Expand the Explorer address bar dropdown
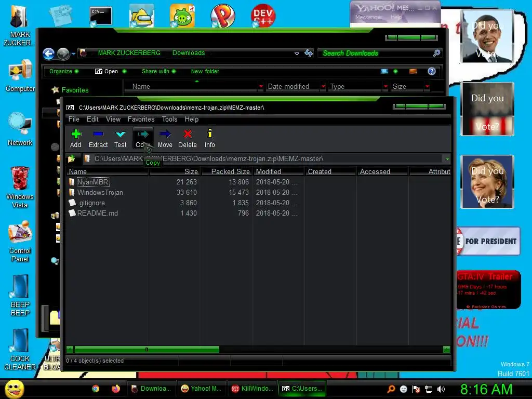Screen dimensions: 532x399 pos(297,54)
